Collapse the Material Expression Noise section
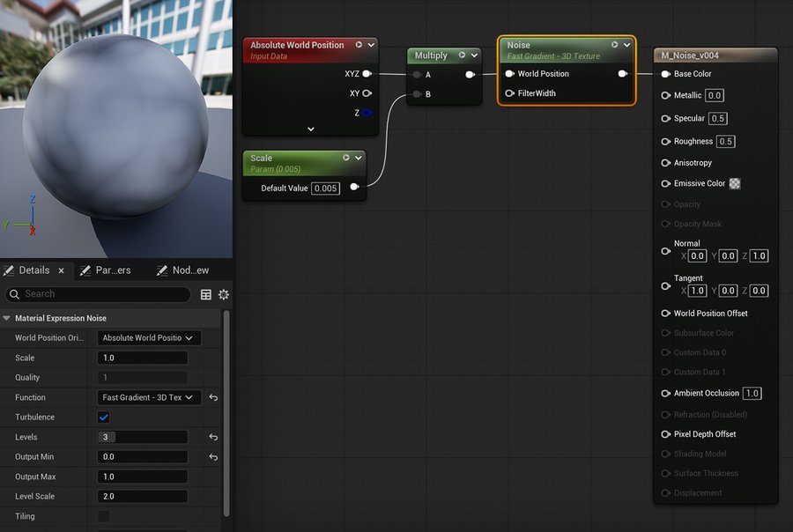This screenshot has width=793, height=532. pyautogui.click(x=7, y=318)
